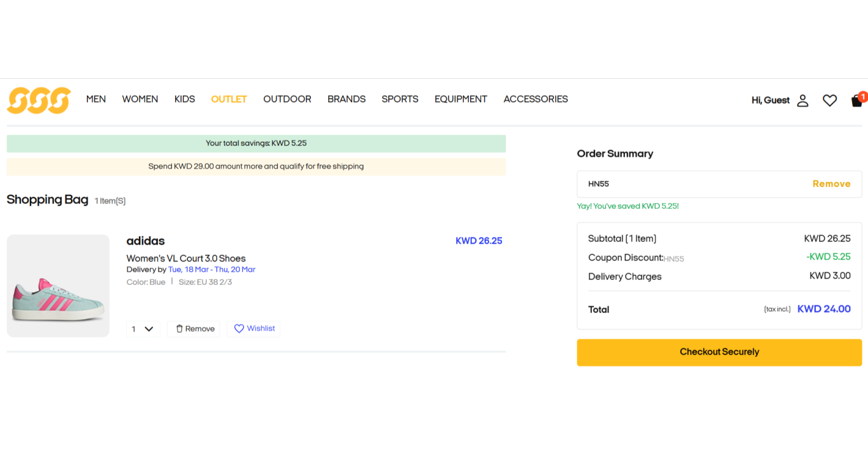Click the Sun & Sand Sports logo
This screenshot has height=457, width=868.
click(x=39, y=100)
